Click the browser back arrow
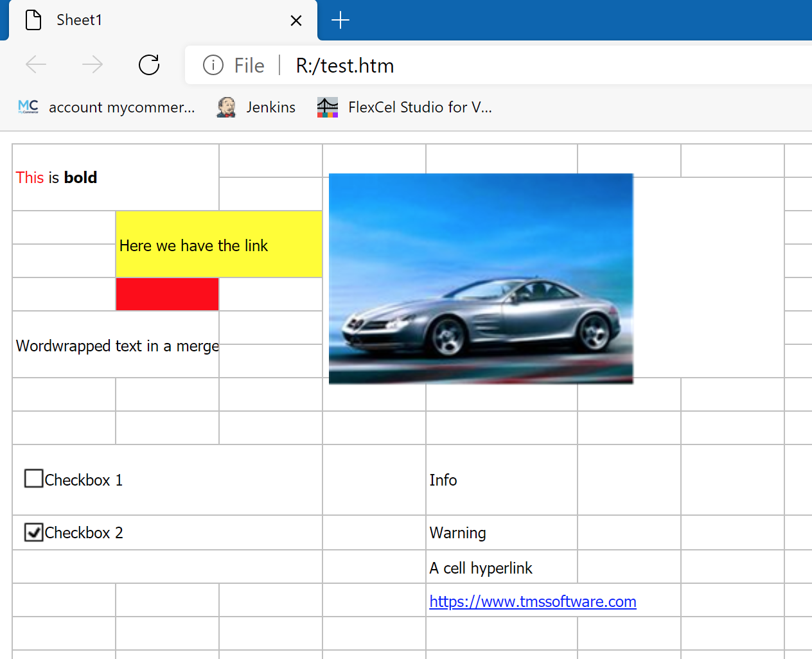Image resolution: width=812 pixels, height=659 pixels. pos(36,65)
